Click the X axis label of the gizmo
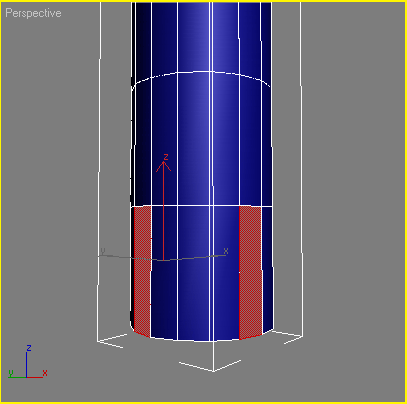 click(x=226, y=251)
